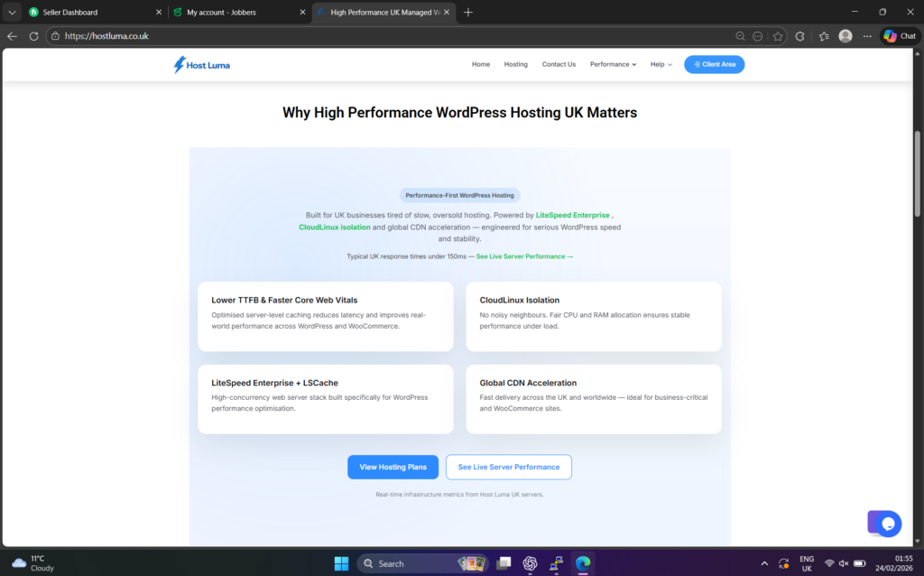Open Task View from the taskbar

(x=504, y=563)
